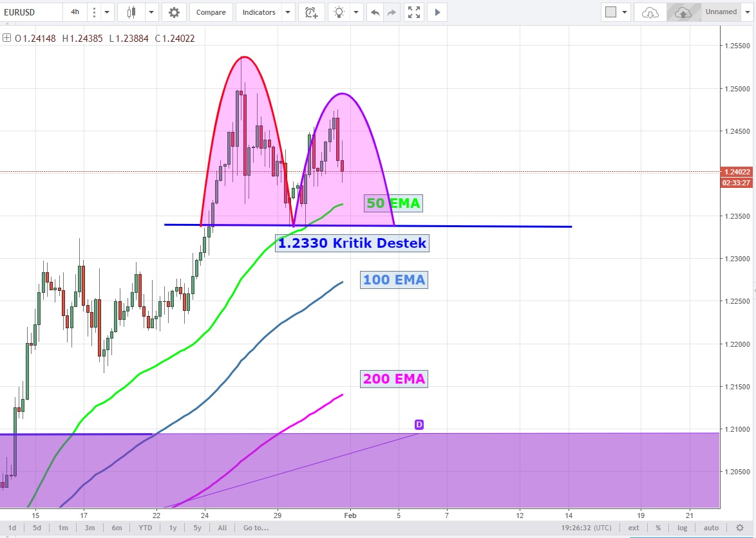Open the Indicators button

click(259, 12)
